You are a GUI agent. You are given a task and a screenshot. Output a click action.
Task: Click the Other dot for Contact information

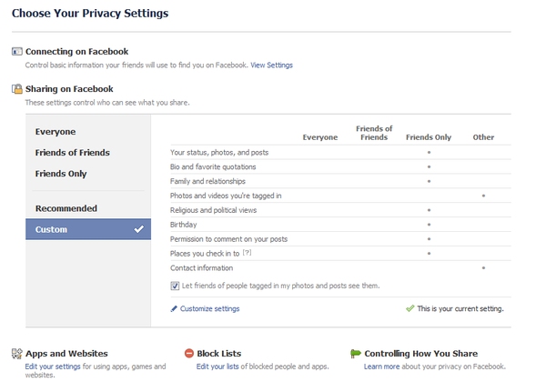click(x=483, y=267)
